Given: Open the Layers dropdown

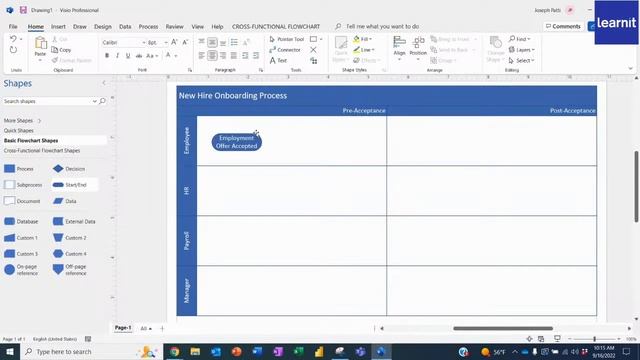Looking at the screenshot, I should [x=521, y=50].
